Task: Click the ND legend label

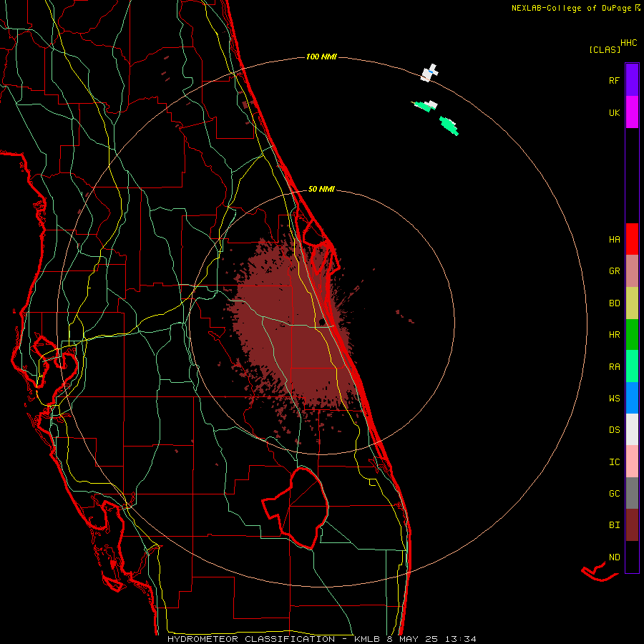Action: pyautogui.click(x=614, y=557)
